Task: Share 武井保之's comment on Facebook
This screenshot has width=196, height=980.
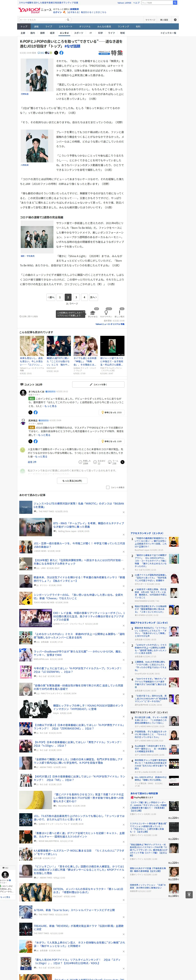Action: [x=35, y=441]
